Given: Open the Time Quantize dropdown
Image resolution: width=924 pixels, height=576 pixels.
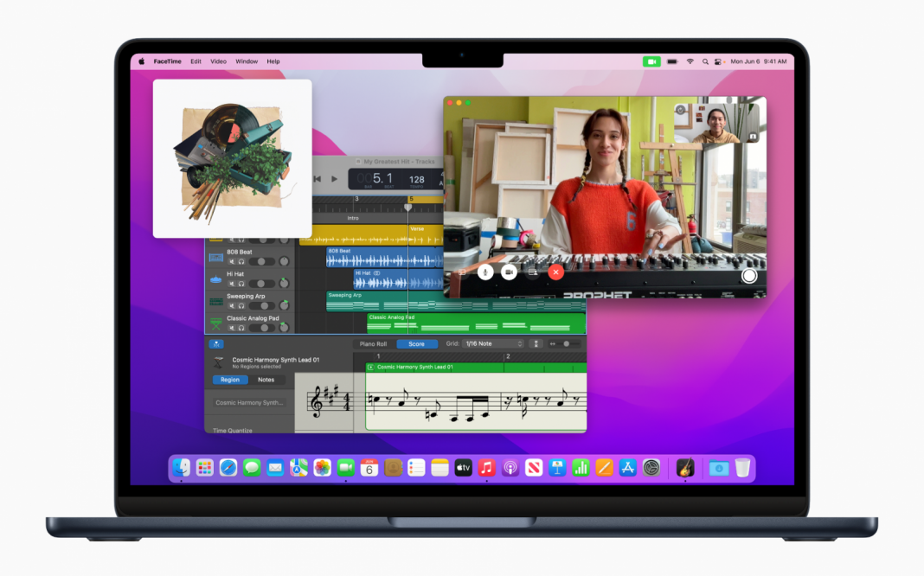Looking at the screenshot, I should click(235, 429).
